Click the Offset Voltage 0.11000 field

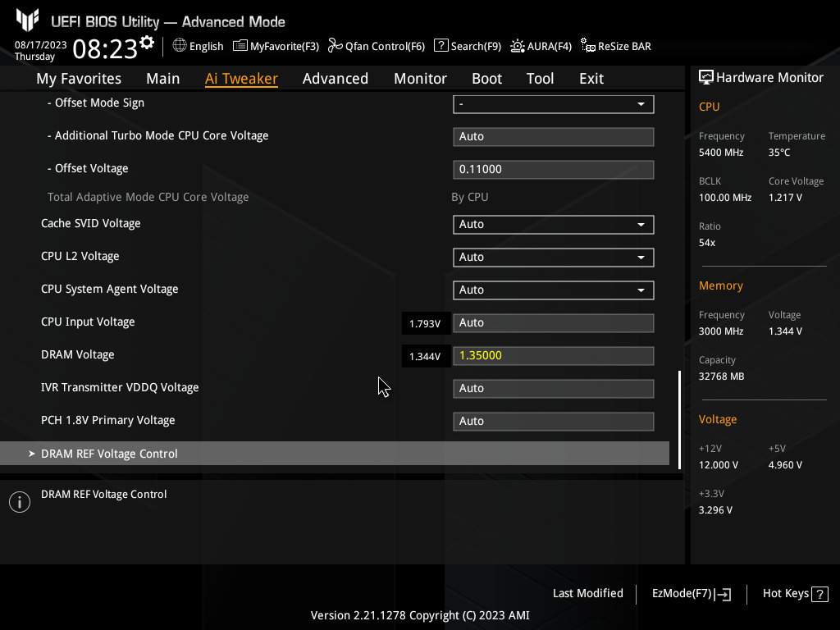554,169
